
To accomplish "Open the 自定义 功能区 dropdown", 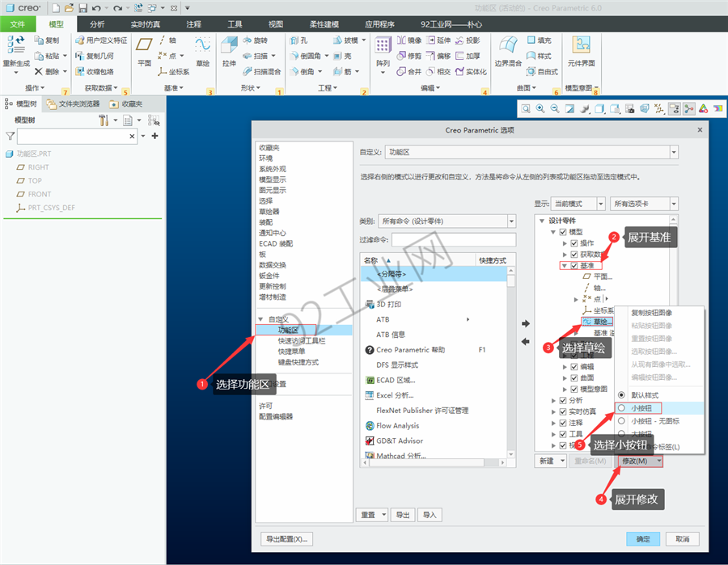I will pyautogui.click(x=531, y=152).
